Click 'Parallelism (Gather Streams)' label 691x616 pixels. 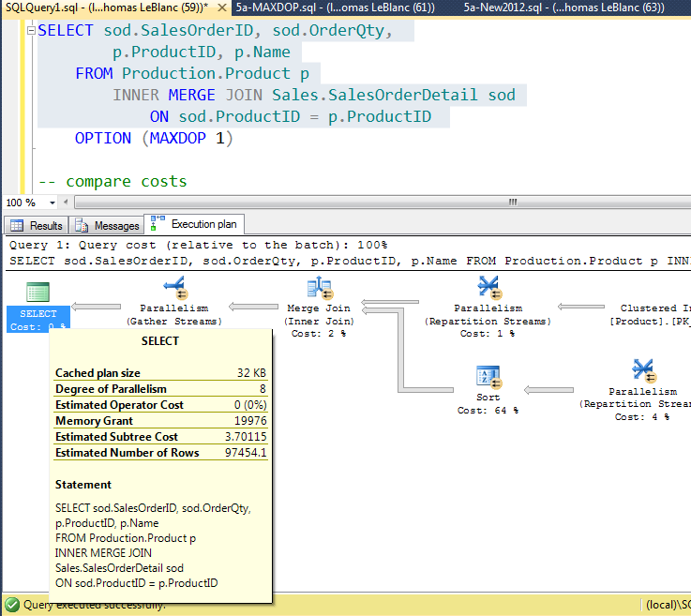click(x=174, y=315)
